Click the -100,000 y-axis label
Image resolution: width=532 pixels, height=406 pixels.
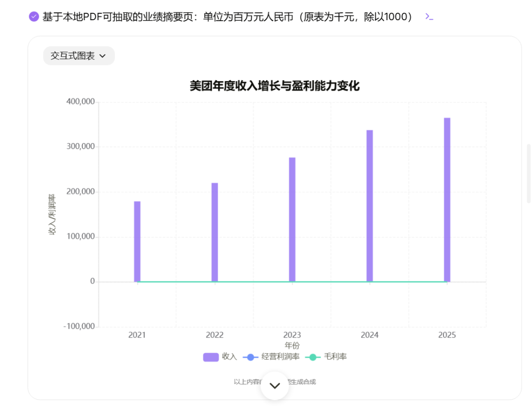click(79, 326)
